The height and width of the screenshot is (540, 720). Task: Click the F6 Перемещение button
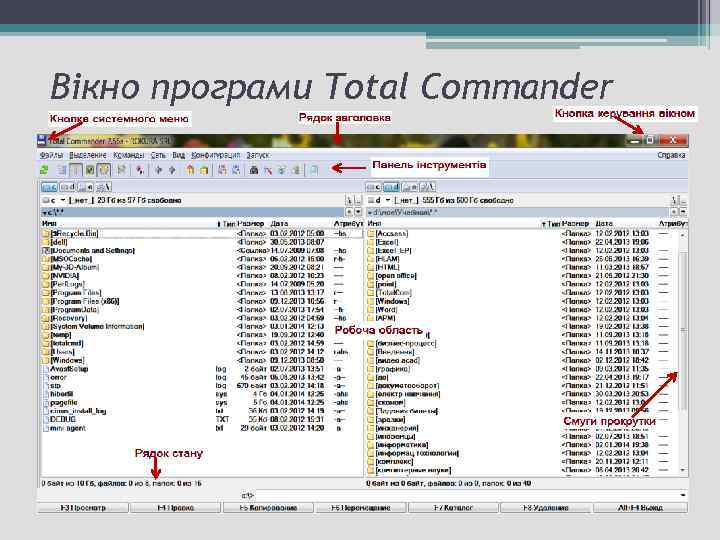(x=361, y=508)
